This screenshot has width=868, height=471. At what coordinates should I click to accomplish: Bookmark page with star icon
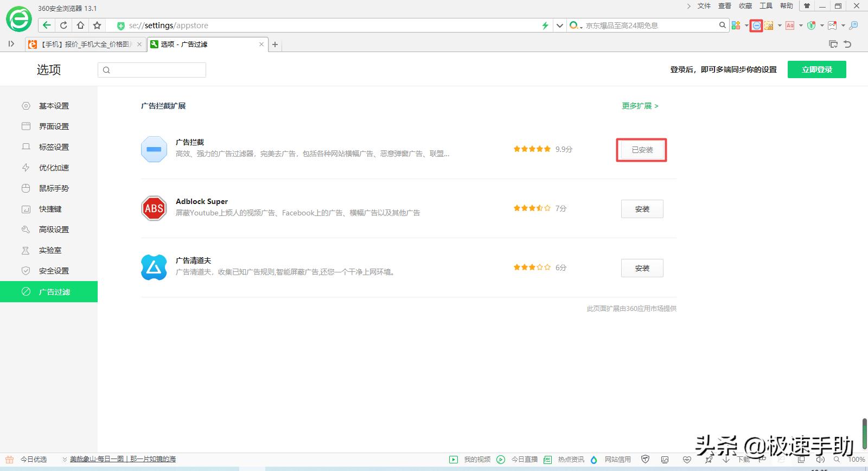(97, 25)
